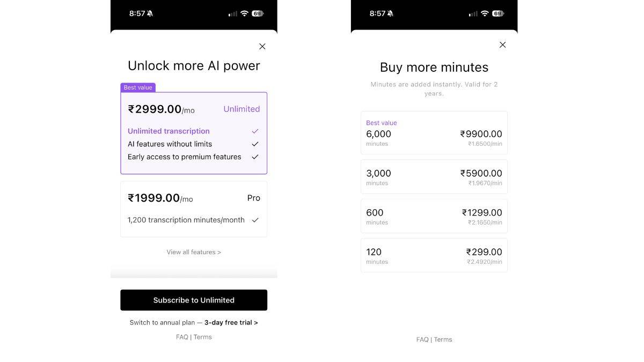Expand View all features

coord(194,252)
